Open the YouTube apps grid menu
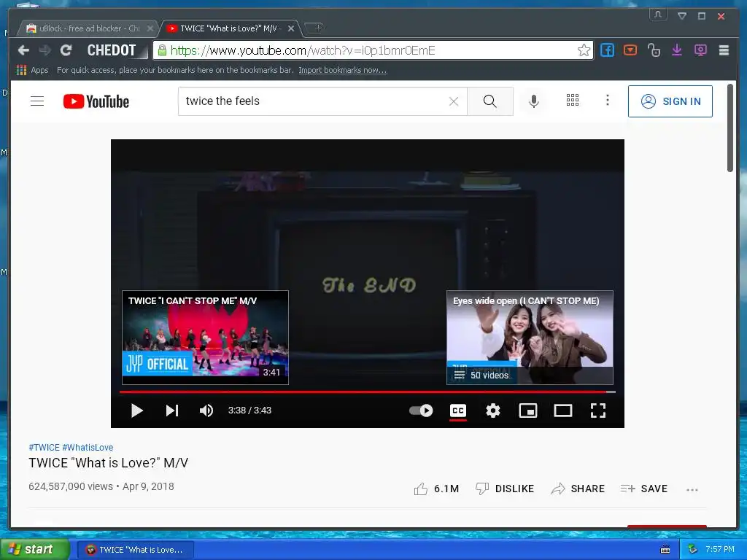 point(572,100)
